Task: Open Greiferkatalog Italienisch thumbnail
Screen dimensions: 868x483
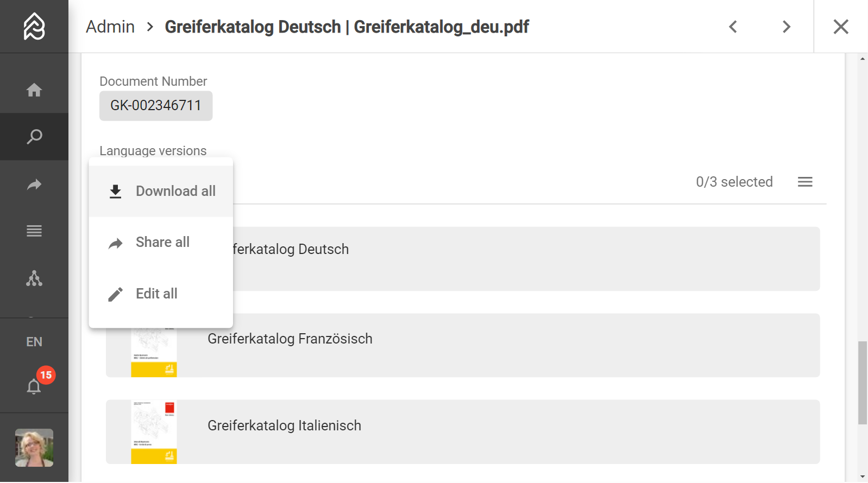Action: [x=154, y=432]
